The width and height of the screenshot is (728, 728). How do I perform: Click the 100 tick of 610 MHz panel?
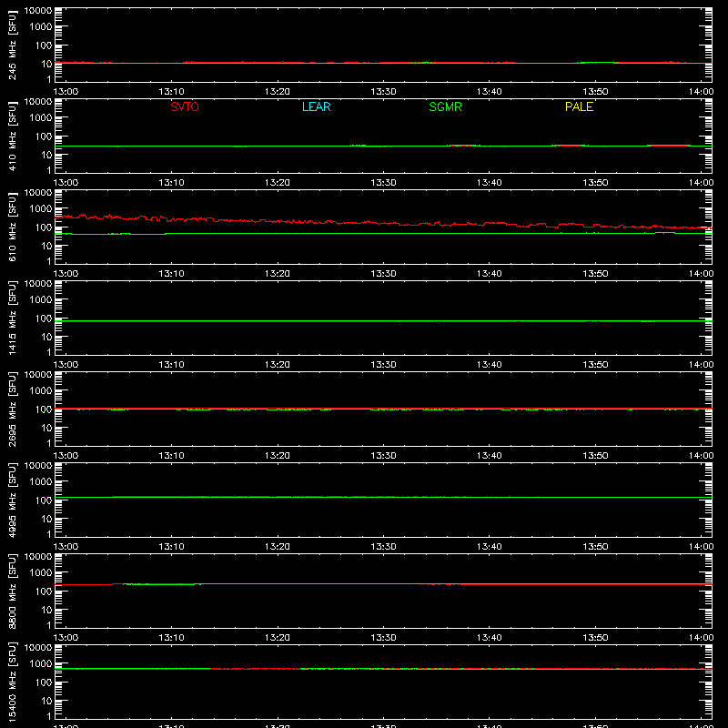tap(44, 227)
